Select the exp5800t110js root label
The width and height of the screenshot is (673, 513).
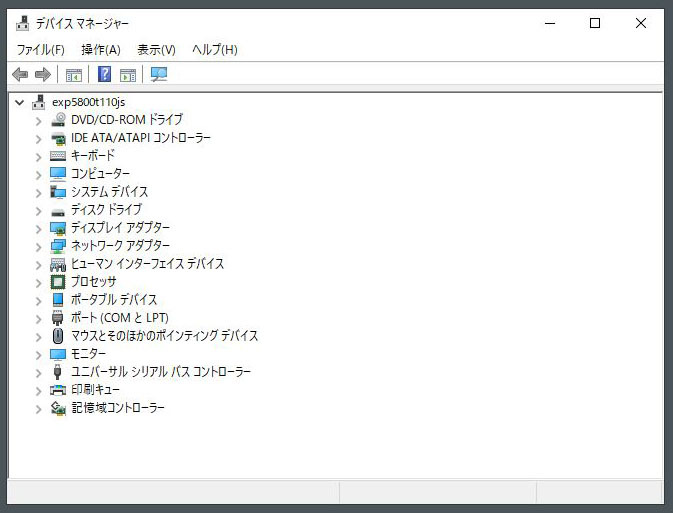click(88, 102)
